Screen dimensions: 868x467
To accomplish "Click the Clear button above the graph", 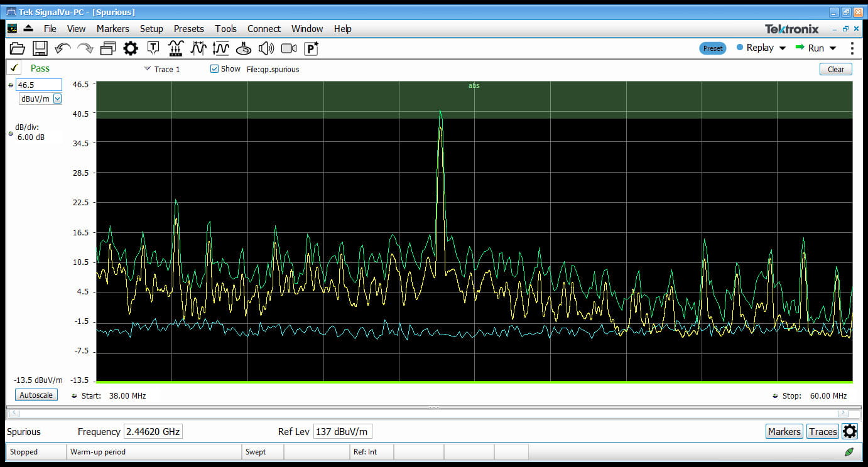I will (835, 69).
